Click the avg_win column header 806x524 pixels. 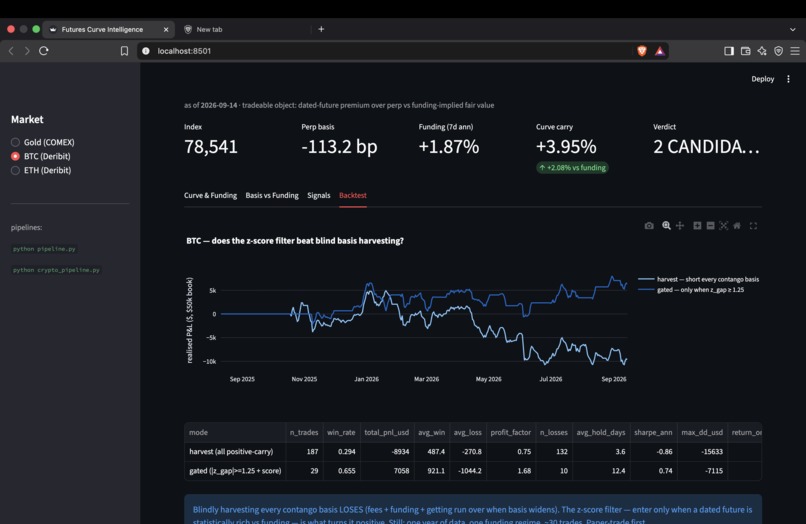[431, 432]
